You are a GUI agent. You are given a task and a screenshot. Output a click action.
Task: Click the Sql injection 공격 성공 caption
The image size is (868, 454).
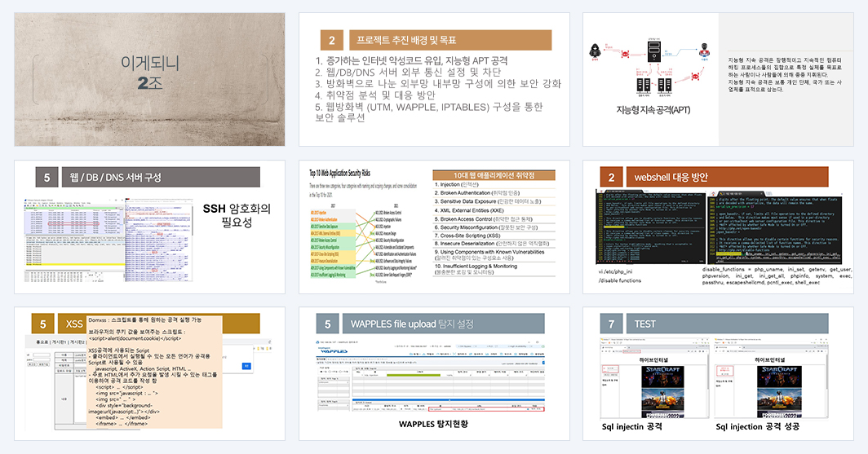757,426
